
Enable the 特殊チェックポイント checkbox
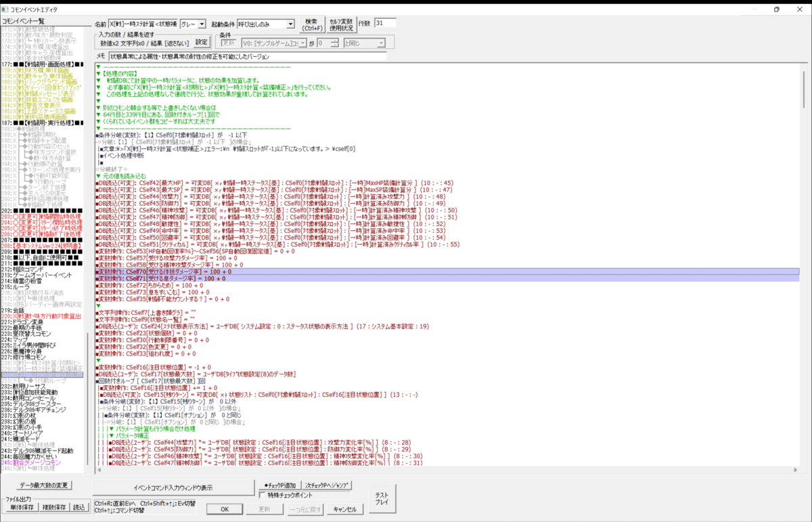[264, 496]
